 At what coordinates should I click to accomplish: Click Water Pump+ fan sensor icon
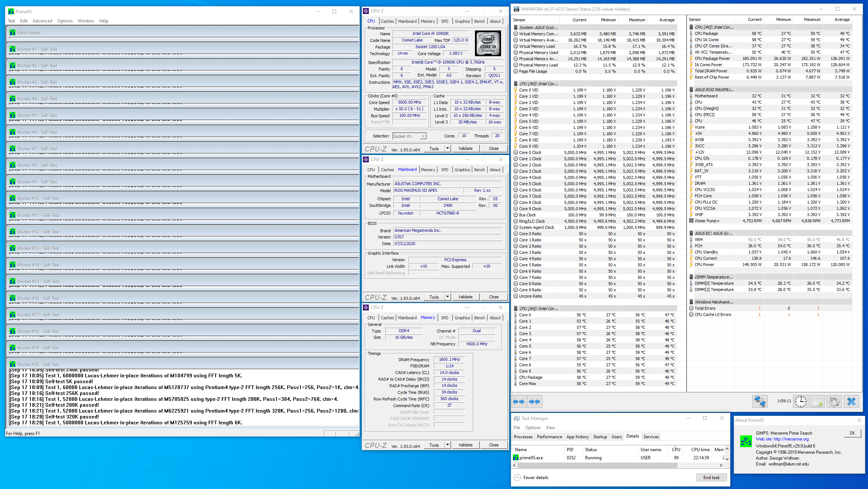(691, 221)
